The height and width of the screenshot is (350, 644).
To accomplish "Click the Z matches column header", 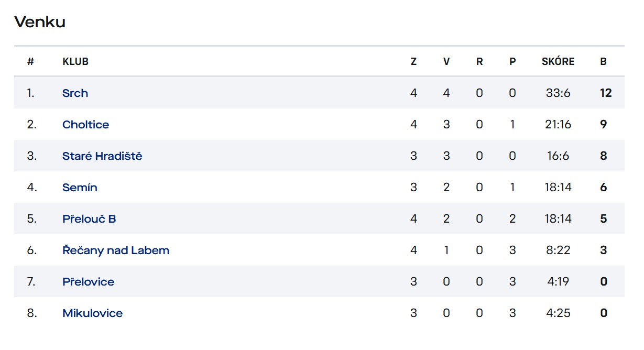I will (414, 61).
